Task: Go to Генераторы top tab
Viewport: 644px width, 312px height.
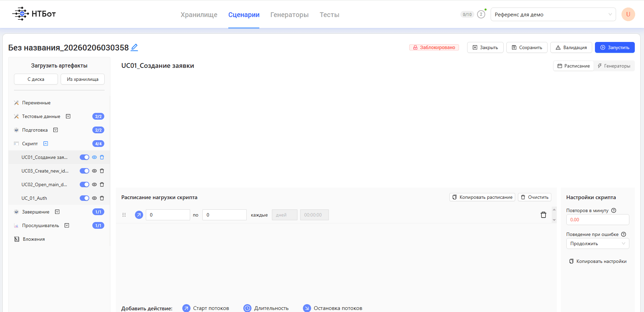Action: [x=290, y=15]
